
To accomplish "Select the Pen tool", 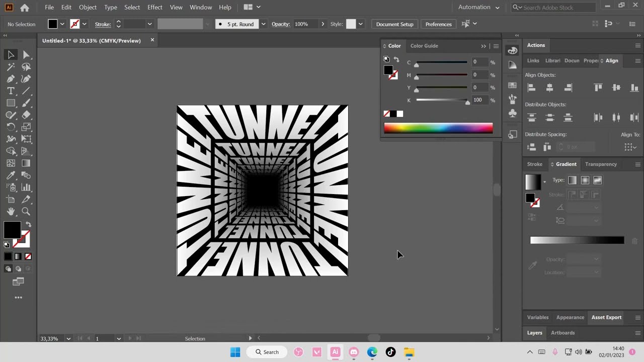I will (11, 79).
